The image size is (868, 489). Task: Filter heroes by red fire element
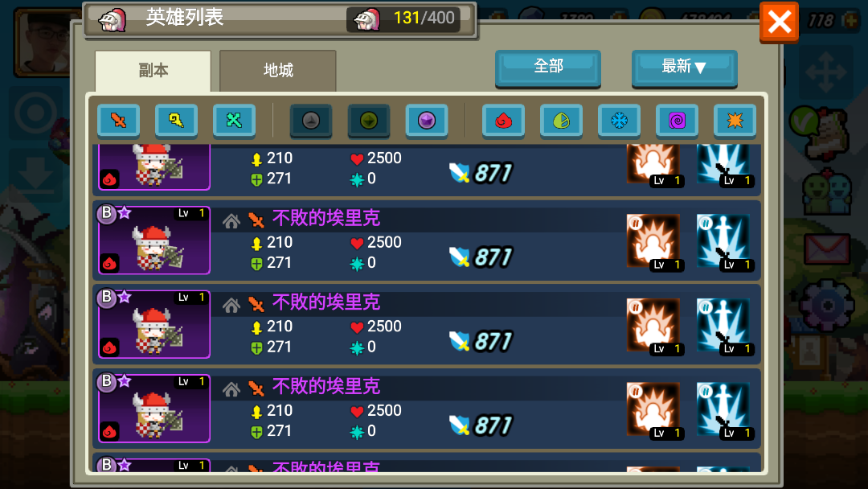click(x=503, y=120)
